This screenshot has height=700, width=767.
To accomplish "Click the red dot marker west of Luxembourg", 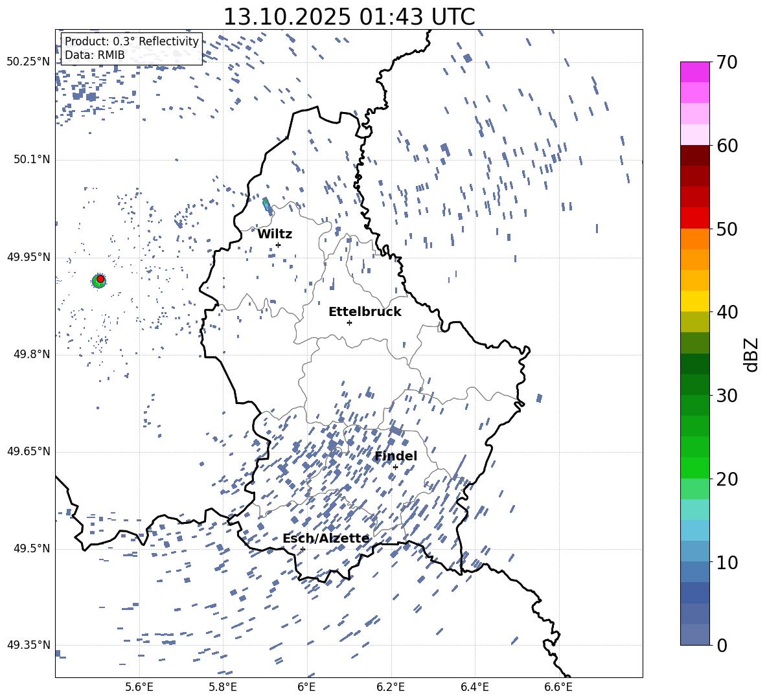I will 100,279.
